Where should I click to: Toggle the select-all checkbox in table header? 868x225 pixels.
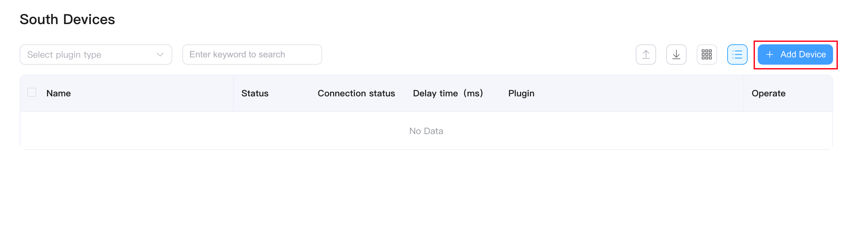coord(32,93)
